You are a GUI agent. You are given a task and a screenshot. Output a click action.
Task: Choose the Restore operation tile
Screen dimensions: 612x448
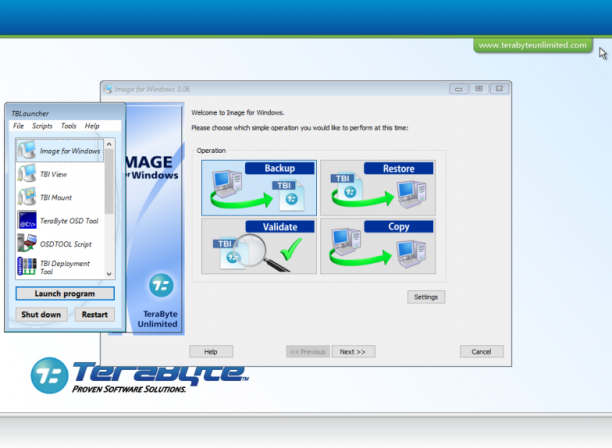[x=378, y=188]
